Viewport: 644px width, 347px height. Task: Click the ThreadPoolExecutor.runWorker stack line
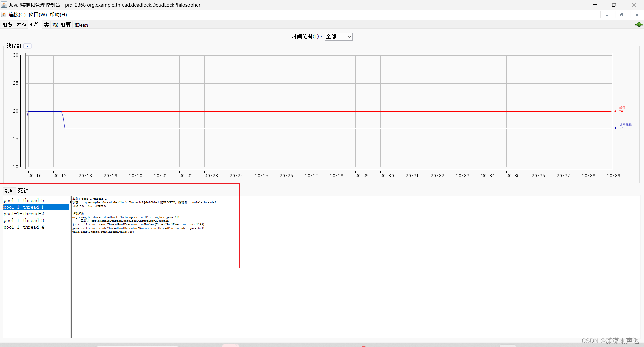click(x=138, y=225)
